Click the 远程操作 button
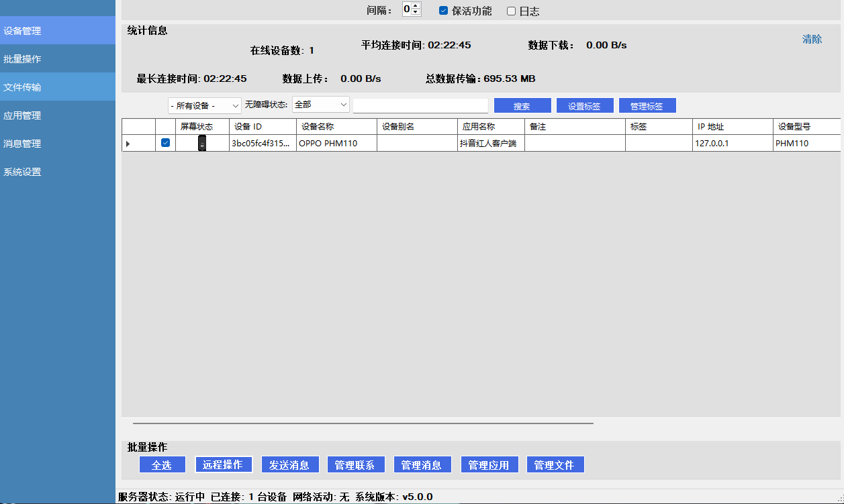This screenshot has height=504, width=844. click(223, 464)
